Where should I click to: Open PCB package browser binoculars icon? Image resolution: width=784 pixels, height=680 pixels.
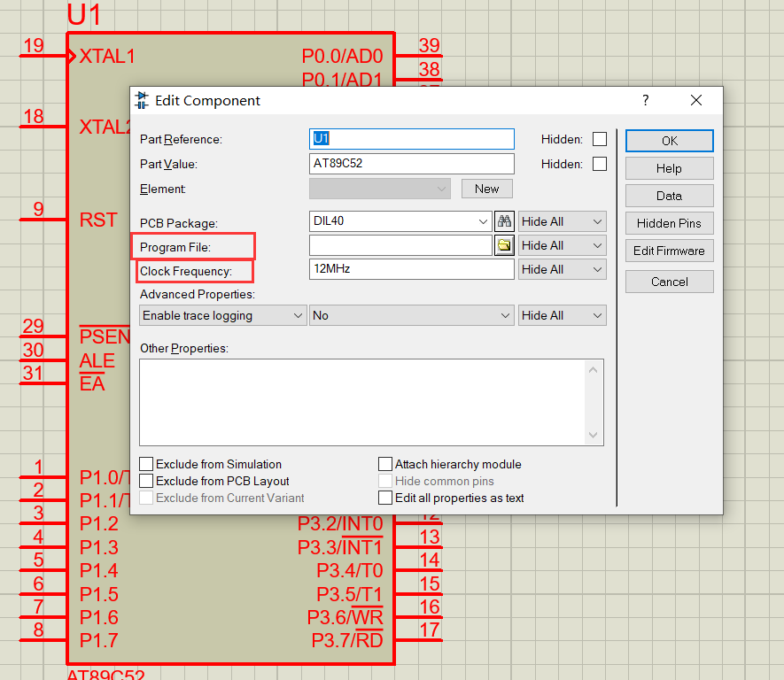[504, 221]
